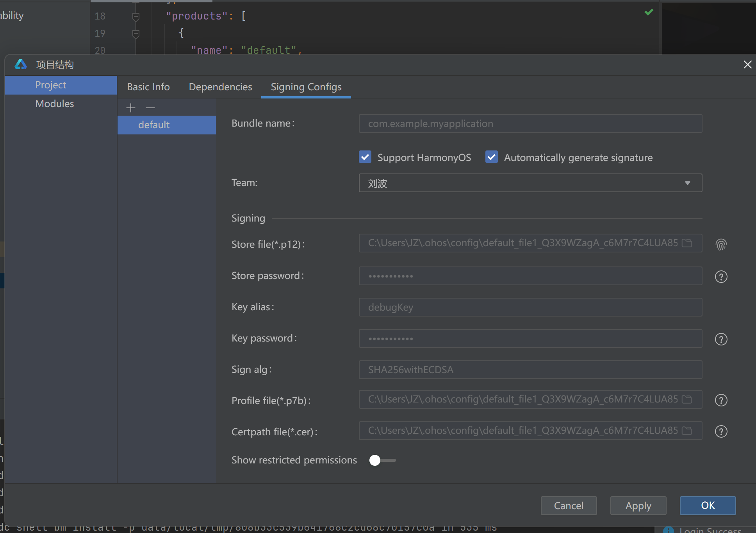The image size is (756, 533).
Task: Browse folder for Profile file (*.p7b)
Action: [687, 399]
